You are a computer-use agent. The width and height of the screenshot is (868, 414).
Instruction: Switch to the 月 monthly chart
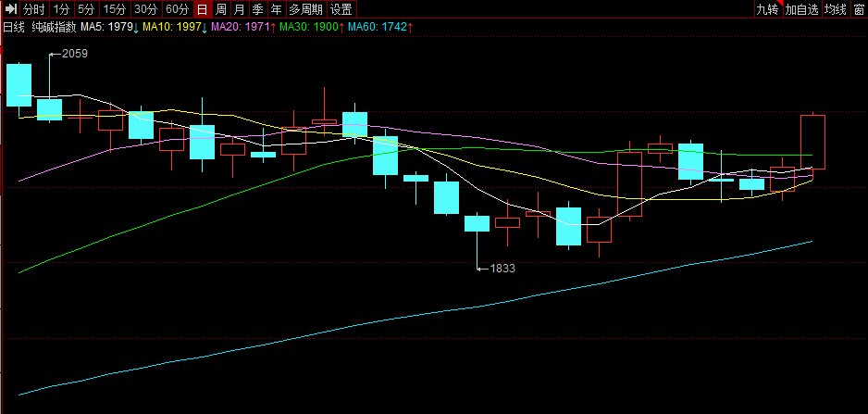pyautogui.click(x=239, y=9)
